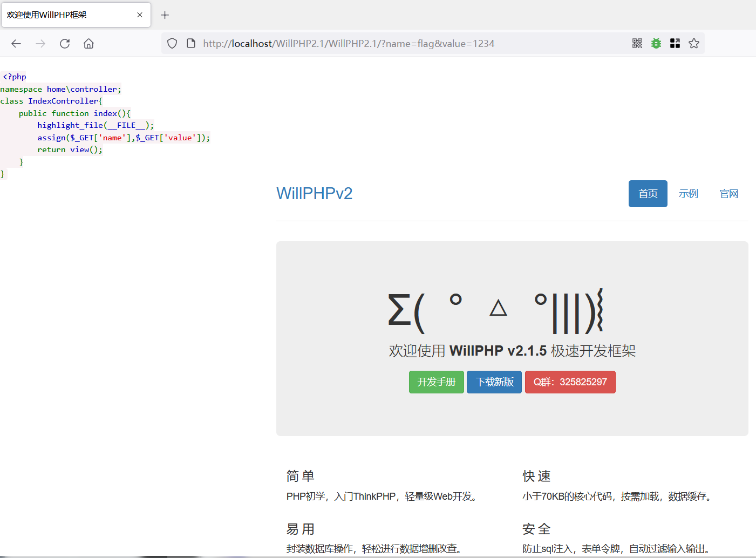Click the <?php opening tag
The image size is (756, 558).
click(14, 77)
